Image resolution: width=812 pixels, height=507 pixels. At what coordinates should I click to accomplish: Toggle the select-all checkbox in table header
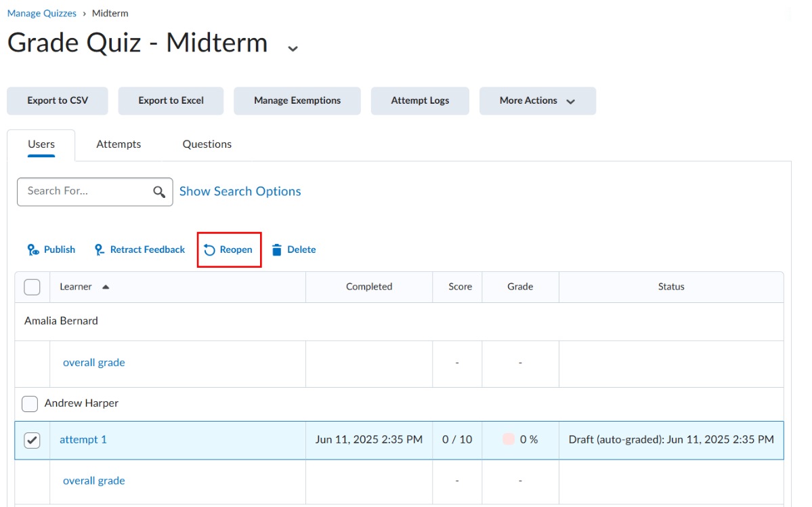click(x=32, y=287)
